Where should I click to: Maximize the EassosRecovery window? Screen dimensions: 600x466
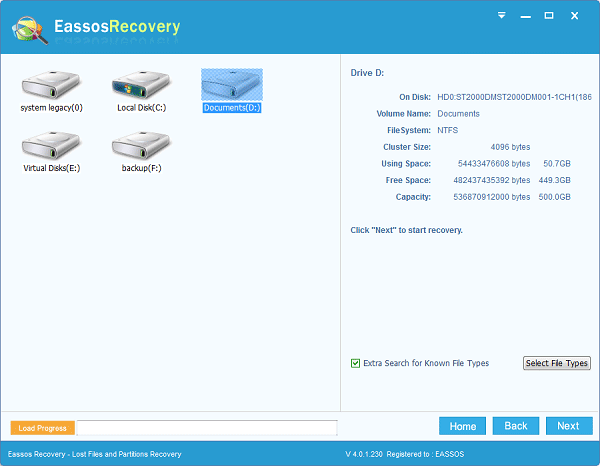549,15
